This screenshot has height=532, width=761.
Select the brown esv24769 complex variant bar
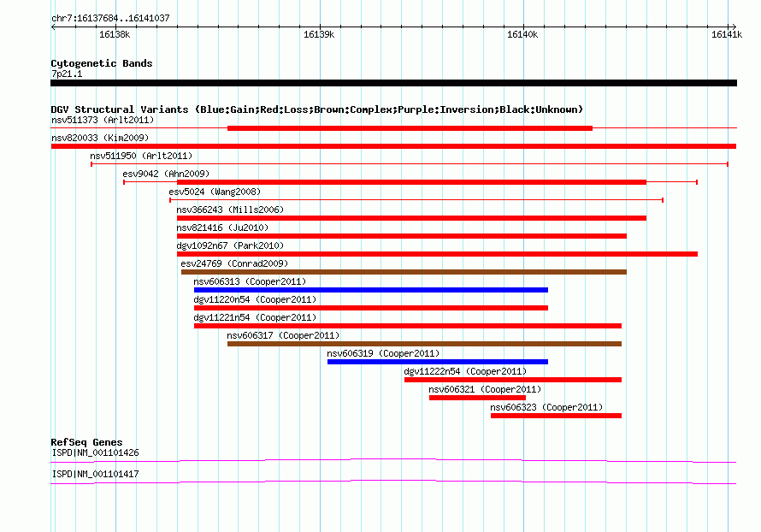[x=404, y=272]
